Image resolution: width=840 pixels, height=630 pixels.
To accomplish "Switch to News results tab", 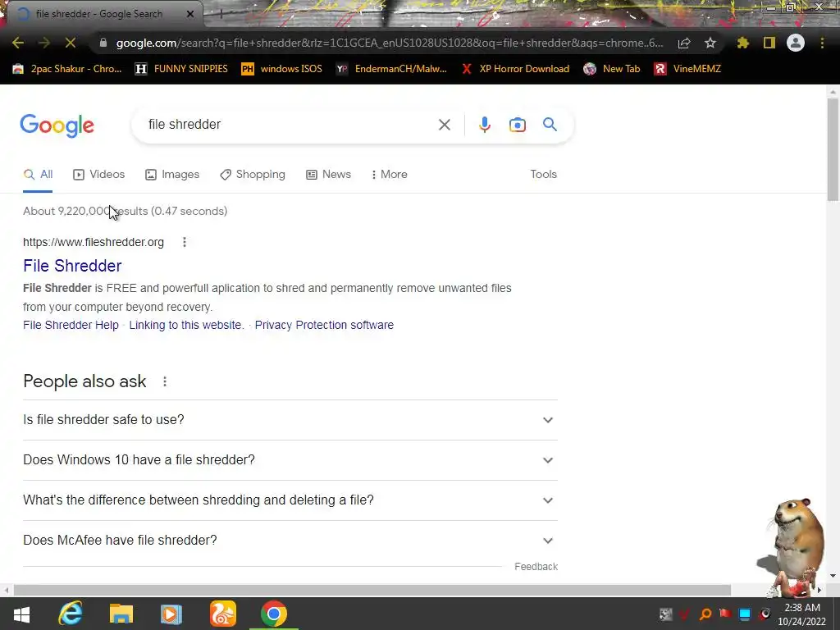I will click(328, 175).
